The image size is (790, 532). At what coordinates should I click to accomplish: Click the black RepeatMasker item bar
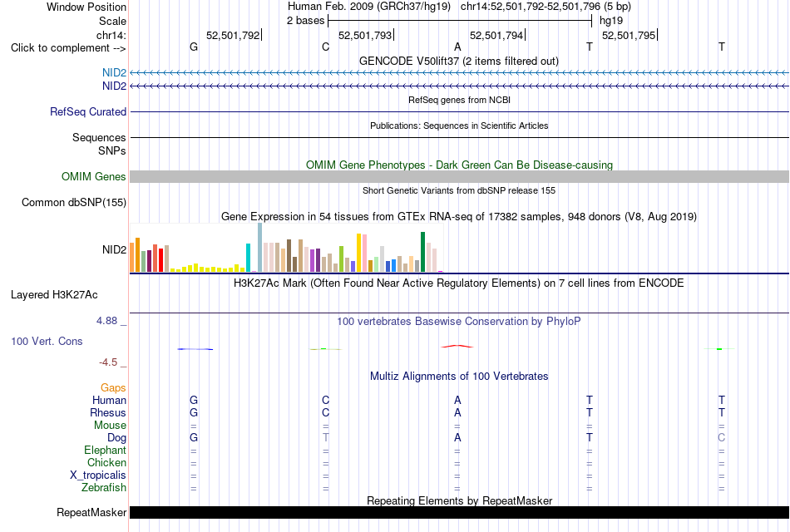pos(460,512)
